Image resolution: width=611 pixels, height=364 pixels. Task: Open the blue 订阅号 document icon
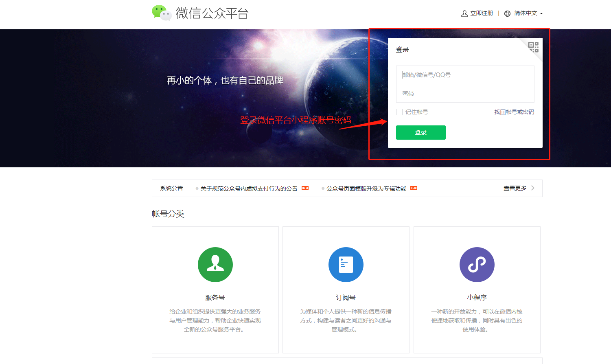click(346, 265)
